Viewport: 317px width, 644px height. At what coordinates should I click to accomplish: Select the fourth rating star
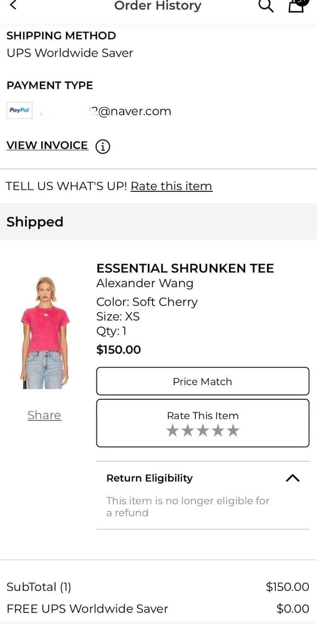[x=218, y=431]
